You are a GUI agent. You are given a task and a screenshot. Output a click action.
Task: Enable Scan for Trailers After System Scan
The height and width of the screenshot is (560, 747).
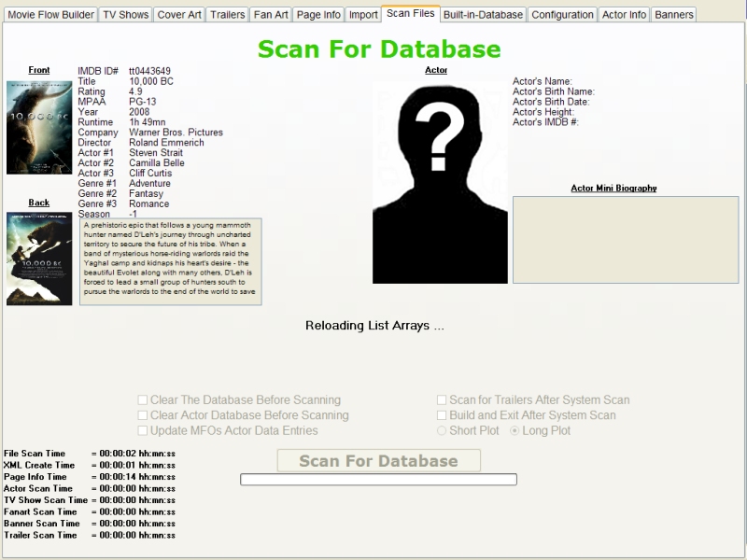pyautogui.click(x=442, y=400)
